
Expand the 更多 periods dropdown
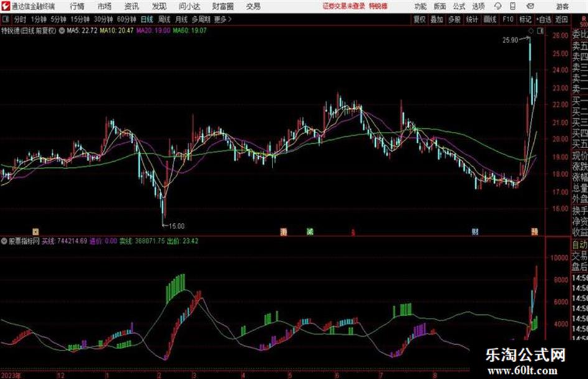(223, 19)
